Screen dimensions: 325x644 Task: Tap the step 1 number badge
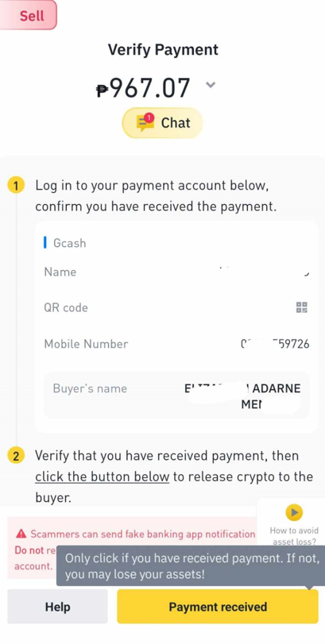point(16,186)
